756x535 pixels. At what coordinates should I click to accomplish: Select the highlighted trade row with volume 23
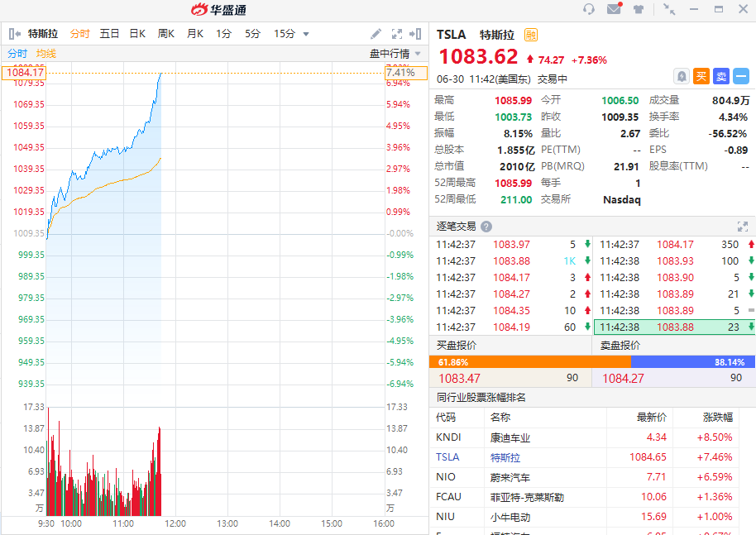point(674,327)
